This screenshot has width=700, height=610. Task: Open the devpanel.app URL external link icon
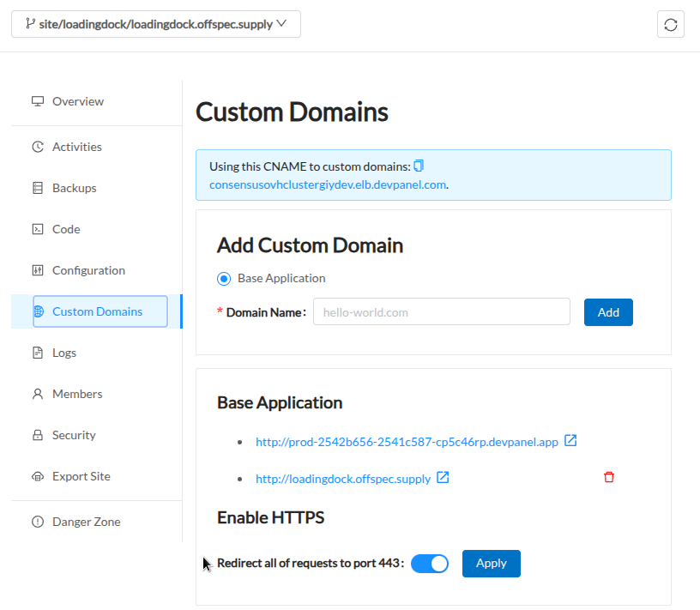point(570,441)
